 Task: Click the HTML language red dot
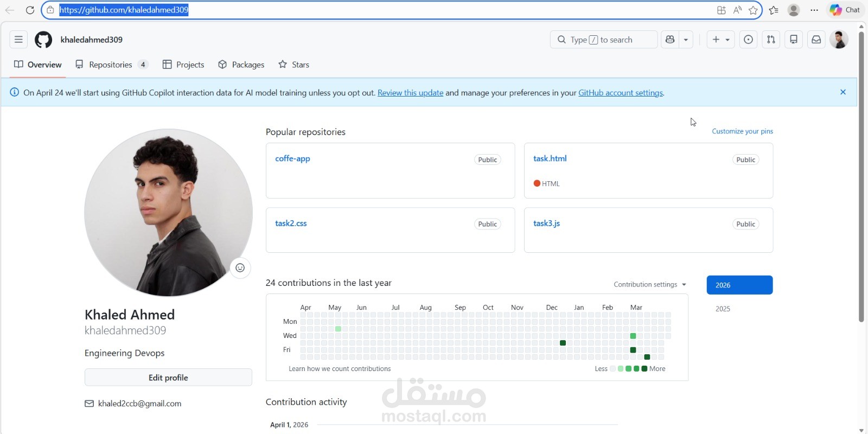click(537, 183)
